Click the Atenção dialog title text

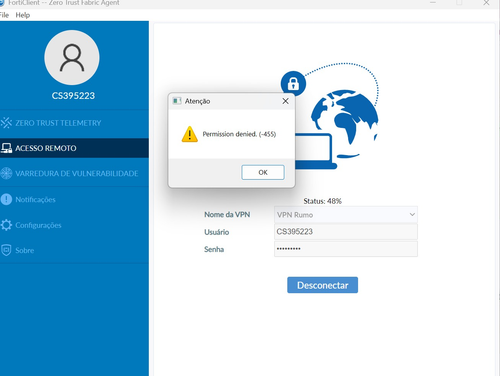[x=197, y=101]
